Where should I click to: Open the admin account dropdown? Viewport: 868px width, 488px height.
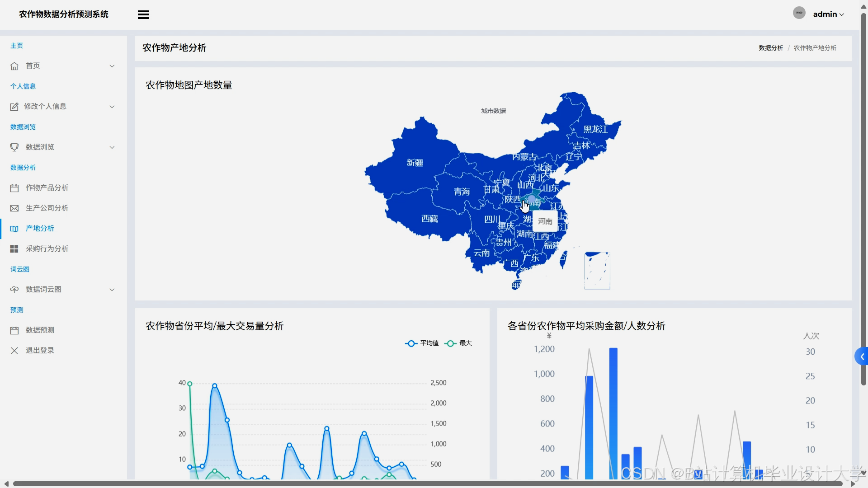point(828,14)
